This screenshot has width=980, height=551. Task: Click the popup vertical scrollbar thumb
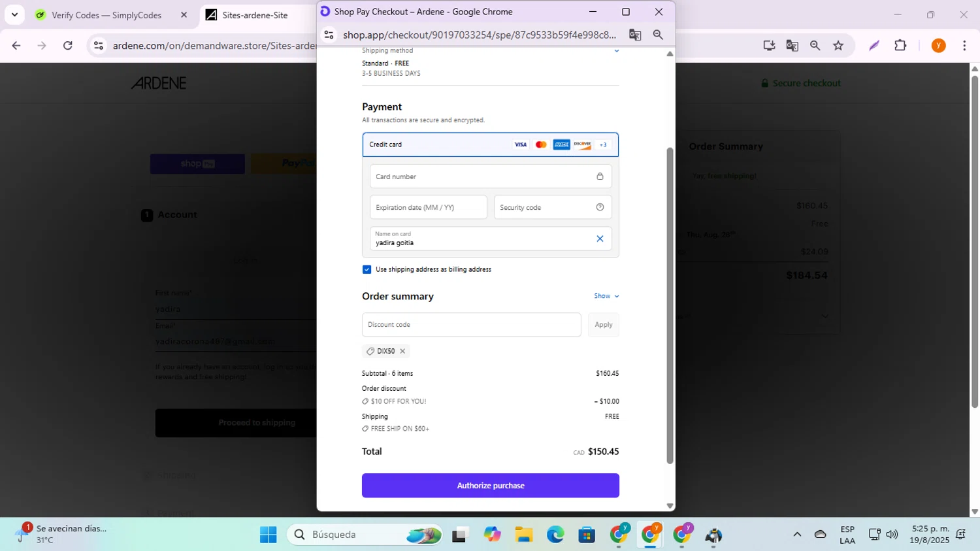click(670, 306)
